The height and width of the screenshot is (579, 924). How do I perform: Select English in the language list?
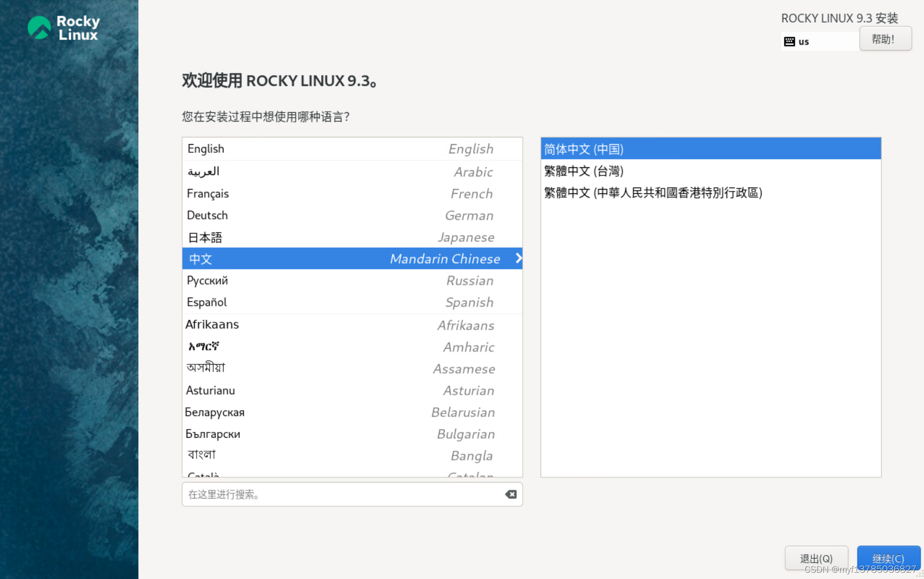352,149
